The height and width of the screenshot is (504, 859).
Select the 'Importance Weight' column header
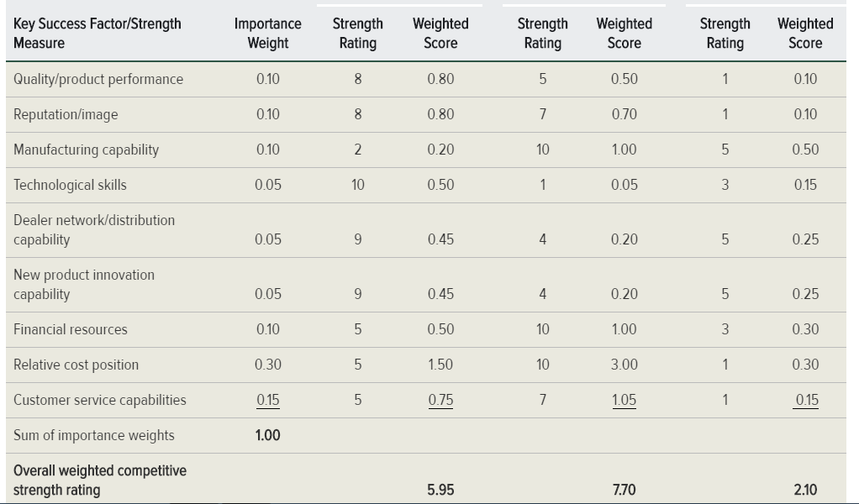coord(268,34)
